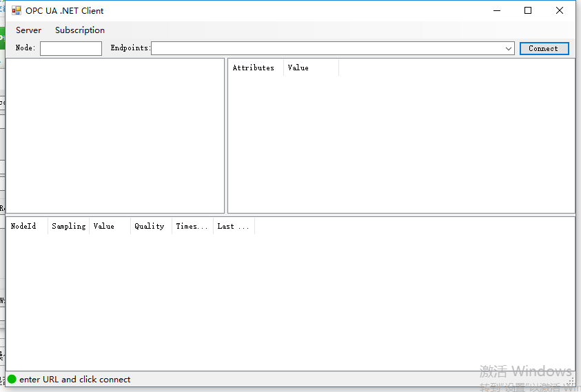Click into the Endpoints combo box text area

coord(327,48)
